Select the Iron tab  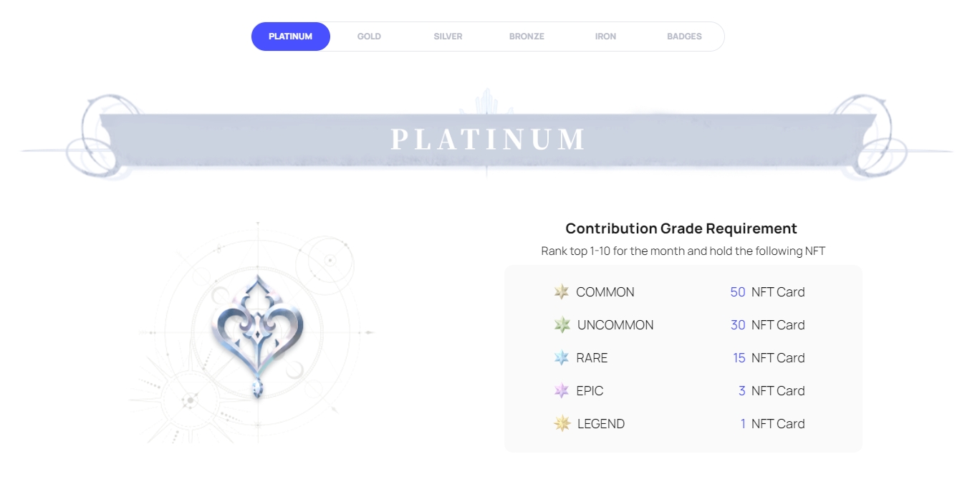pos(605,37)
